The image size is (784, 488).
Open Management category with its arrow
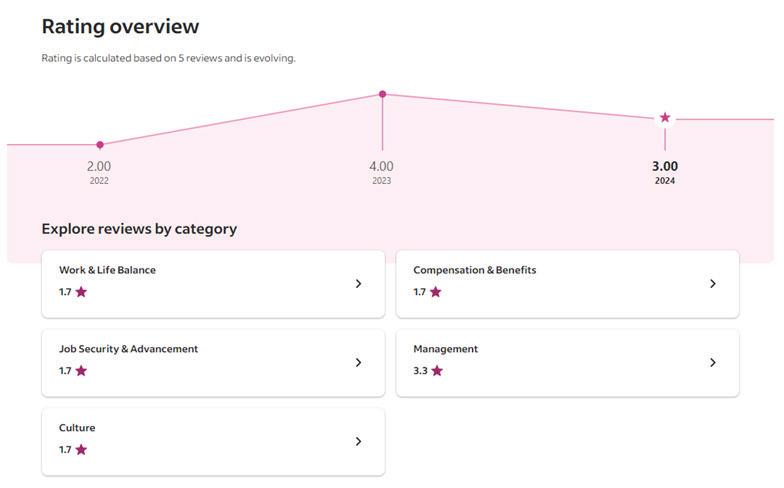click(712, 363)
